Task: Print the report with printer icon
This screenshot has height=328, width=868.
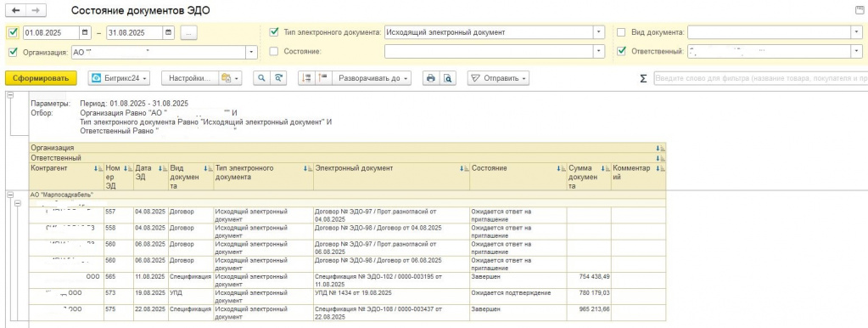Action: click(x=430, y=78)
